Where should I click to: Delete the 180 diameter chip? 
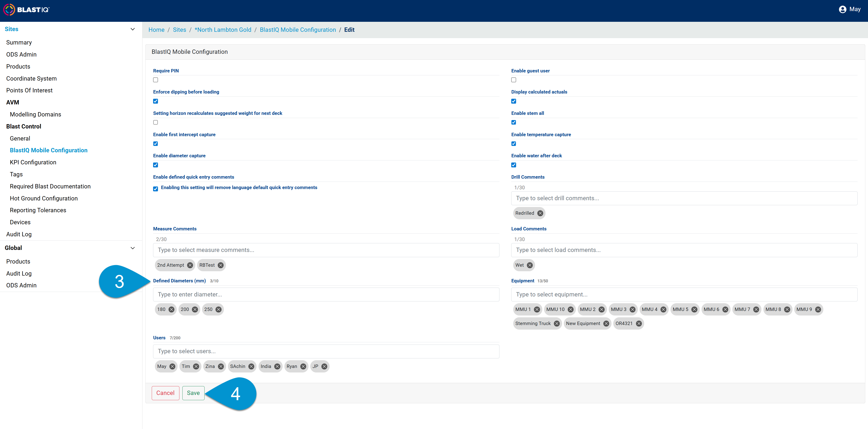point(171,309)
